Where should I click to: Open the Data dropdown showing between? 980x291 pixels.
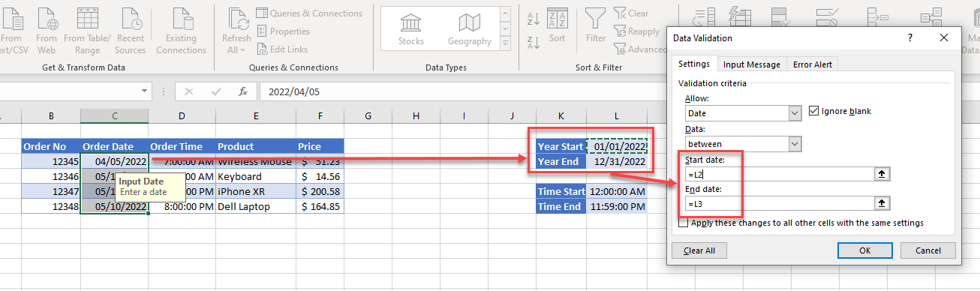coord(795,143)
